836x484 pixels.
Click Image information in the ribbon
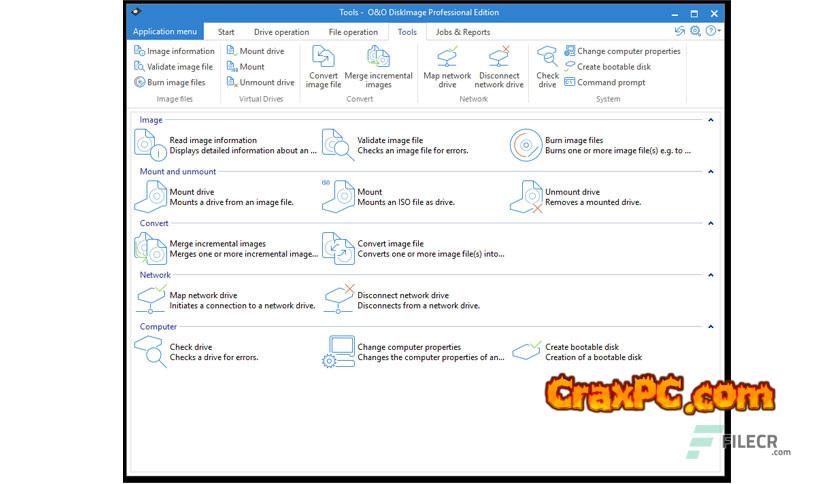(x=174, y=51)
